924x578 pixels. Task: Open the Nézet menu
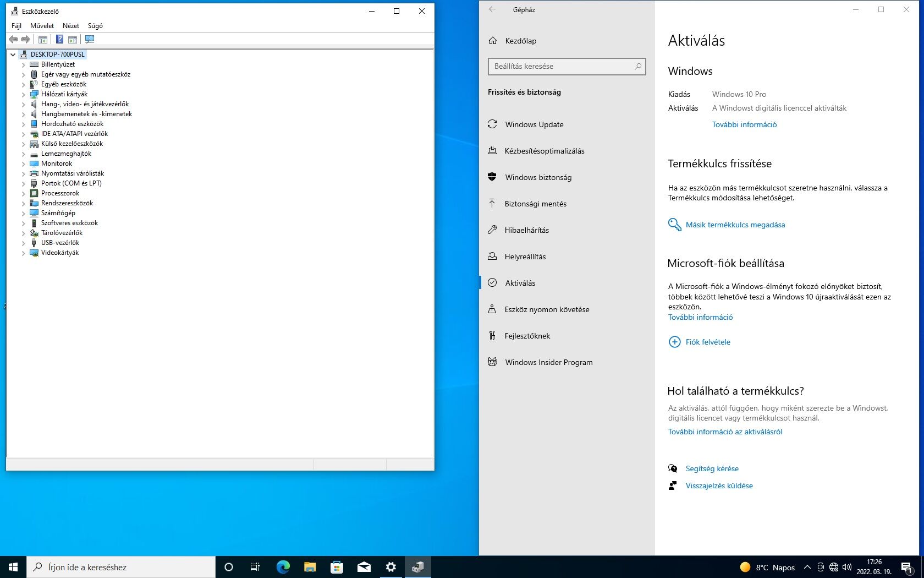[71, 26]
